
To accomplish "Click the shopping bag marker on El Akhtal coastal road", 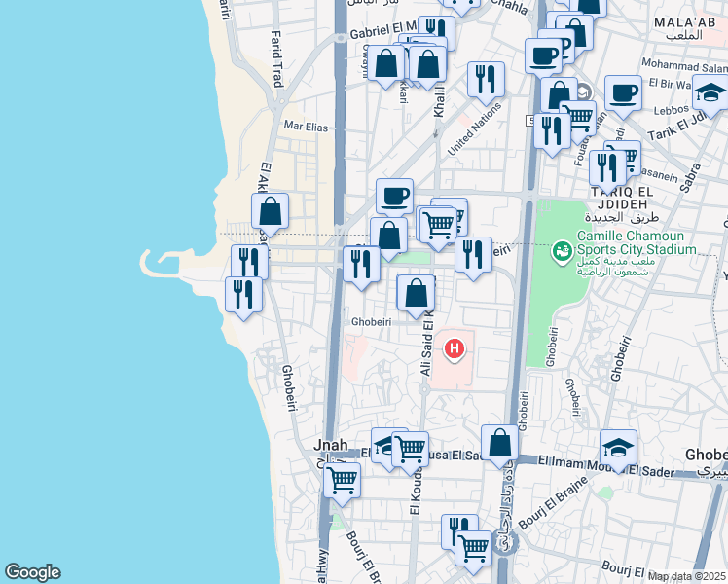I will 270,211.
